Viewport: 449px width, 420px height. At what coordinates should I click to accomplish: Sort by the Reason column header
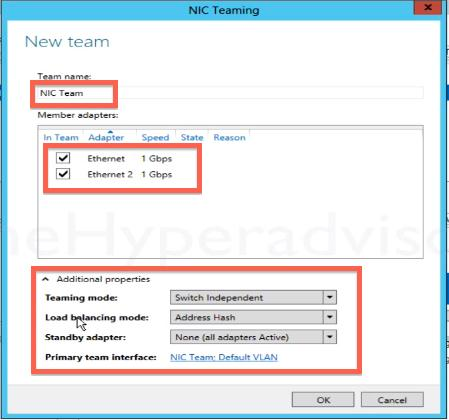229,137
